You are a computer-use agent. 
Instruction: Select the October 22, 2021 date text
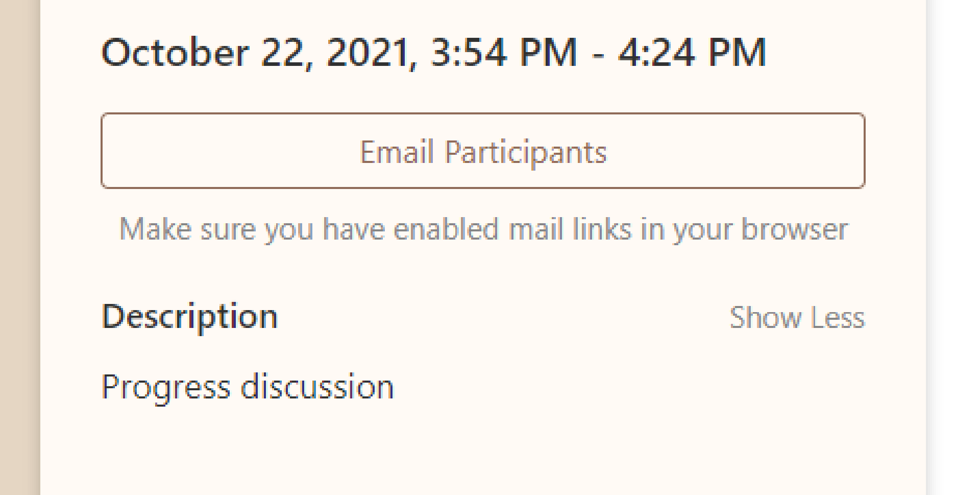coord(260,52)
